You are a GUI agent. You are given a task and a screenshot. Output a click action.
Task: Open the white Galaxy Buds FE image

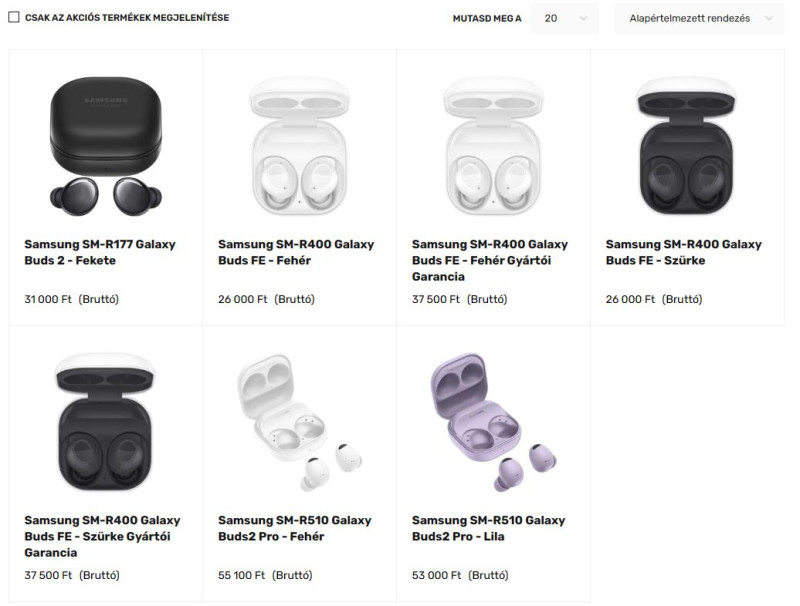[x=299, y=146]
